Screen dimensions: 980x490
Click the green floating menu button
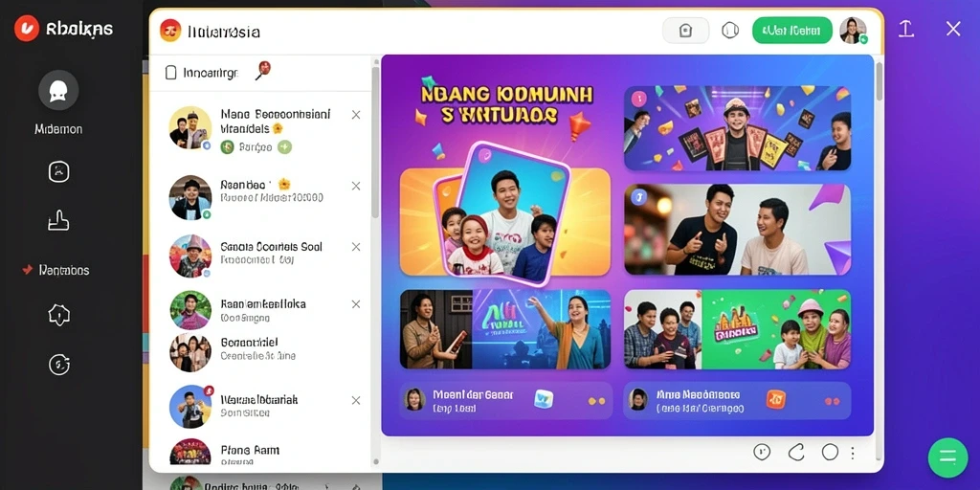[948, 457]
